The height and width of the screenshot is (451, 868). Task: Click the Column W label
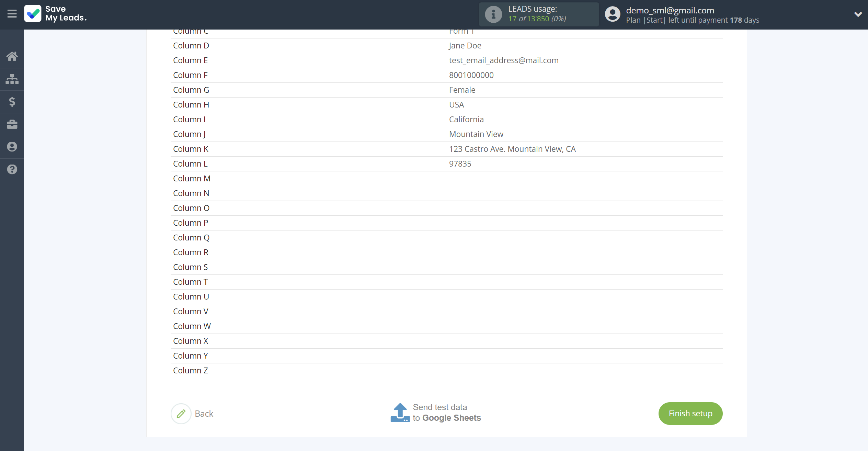point(192,326)
